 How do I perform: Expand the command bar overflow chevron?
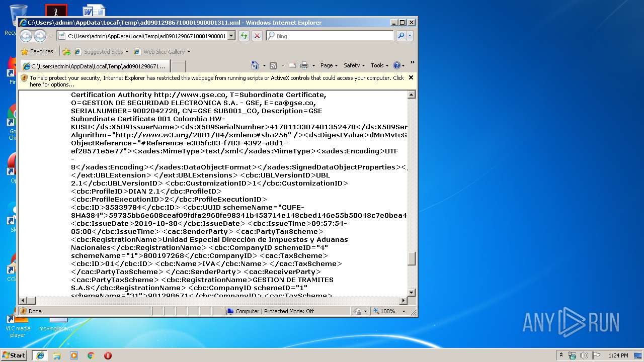tap(412, 62)
